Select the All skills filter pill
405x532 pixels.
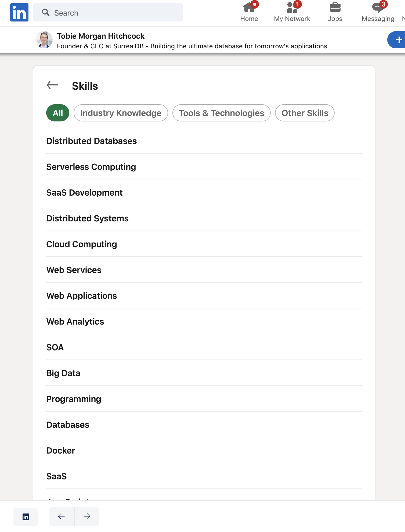[x=57, y=113]
